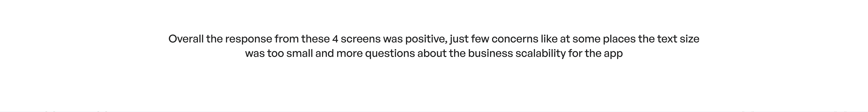Viewport: 868px width, 112px height.
Task: Click the word "size" ending the first line
Action: click(689, 39)
